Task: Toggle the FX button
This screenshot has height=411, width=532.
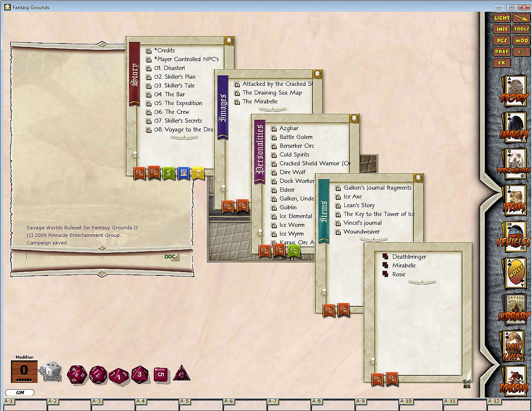Action: 502,63
